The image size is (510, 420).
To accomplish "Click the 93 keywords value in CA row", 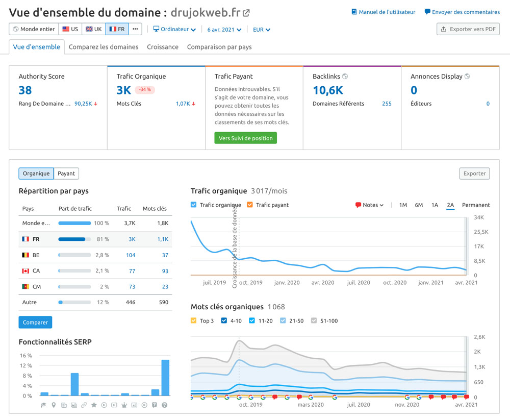I will 165,271.
